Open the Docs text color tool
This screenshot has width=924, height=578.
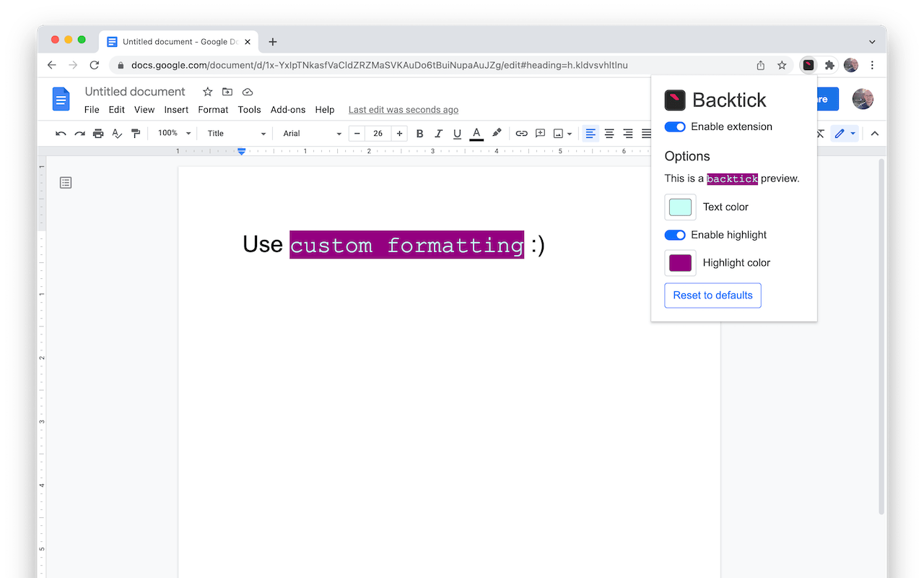(x=476, y=134)
